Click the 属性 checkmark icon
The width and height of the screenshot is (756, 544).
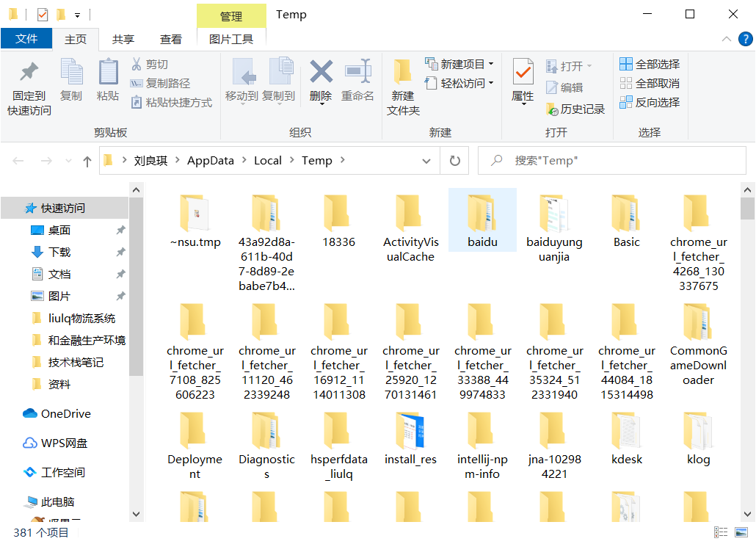click(x=523, y=73)
